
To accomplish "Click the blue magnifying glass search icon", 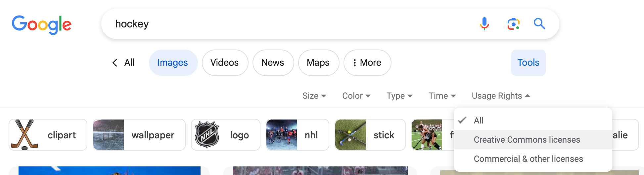I will [539, 24].
